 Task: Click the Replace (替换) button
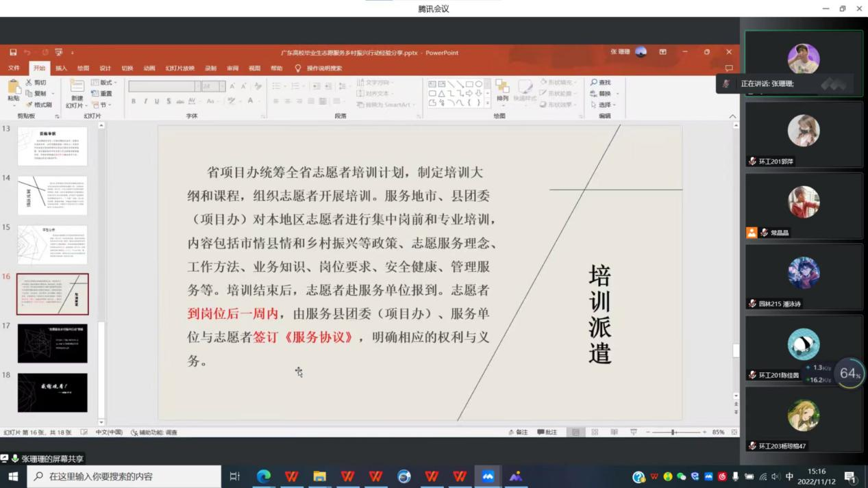pyautogui.click(x=604, y=94)
